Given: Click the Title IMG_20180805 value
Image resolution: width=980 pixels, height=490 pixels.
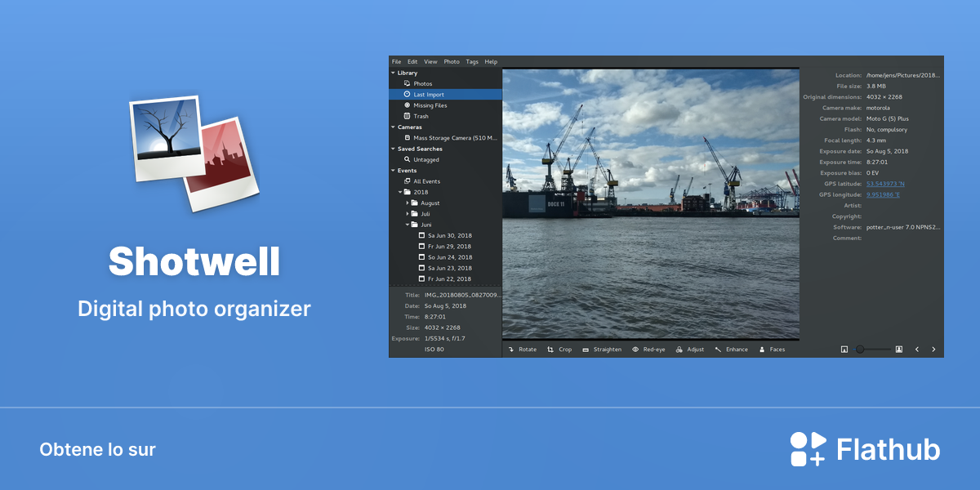Looking at the screenshot, I should 462,295.
